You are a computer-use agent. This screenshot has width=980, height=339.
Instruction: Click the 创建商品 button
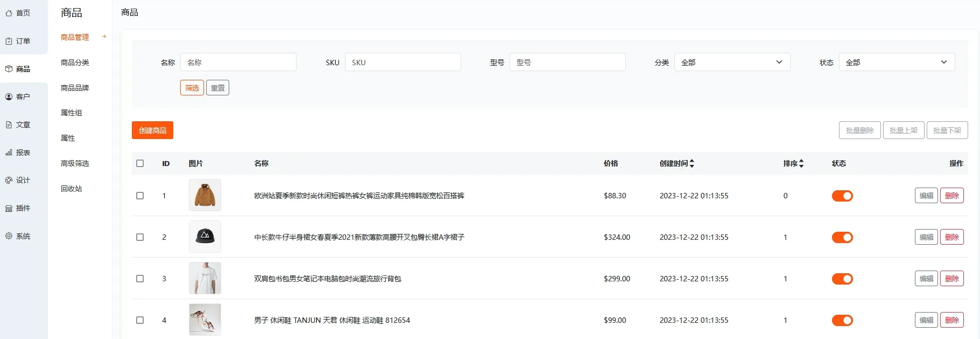tap(152, 130)
